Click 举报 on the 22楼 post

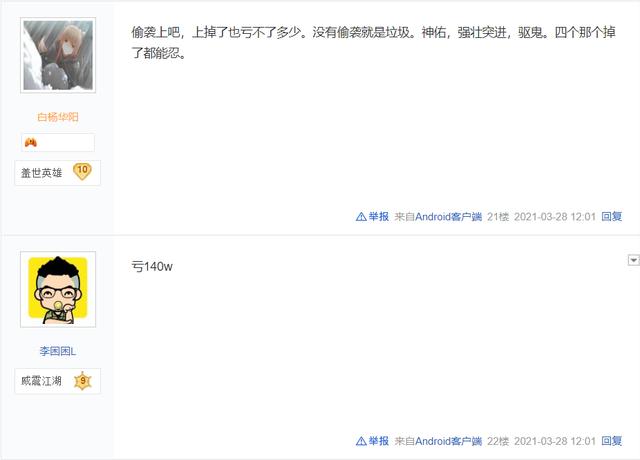[x=379, y=441]
